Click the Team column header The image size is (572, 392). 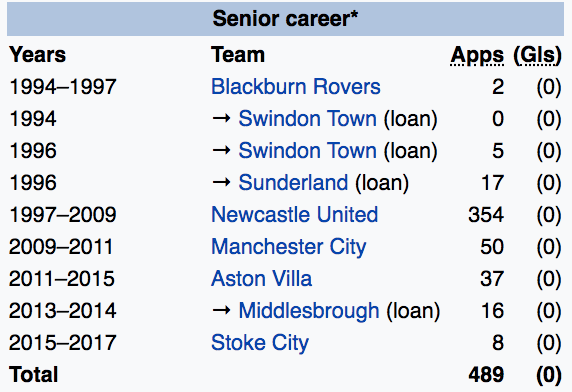[238, 55]
